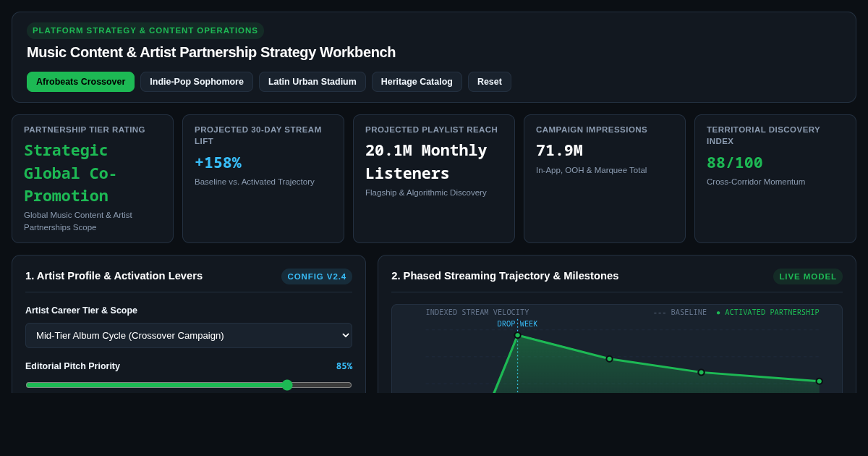Open the Artist Career Tier & Scope dropdown
The image size is (868, 456).
point(189,335)
